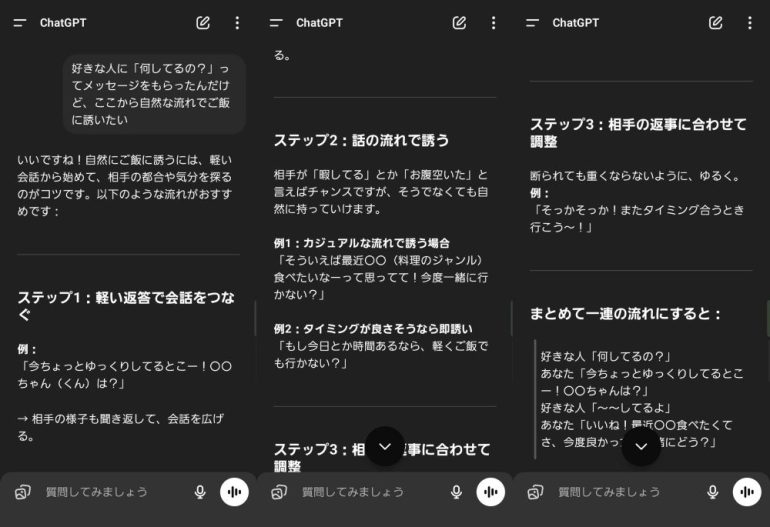Select the microphone icon in the middle panel
The height and width of the screenshot is (527, 770).
456,492
